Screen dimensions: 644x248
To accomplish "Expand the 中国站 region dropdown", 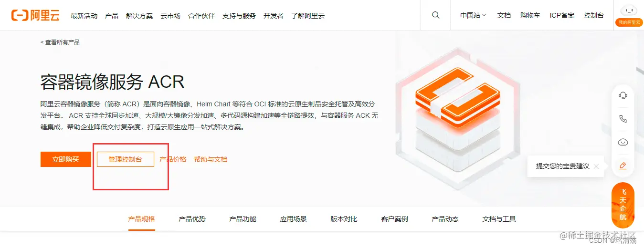I will [473, 15].
